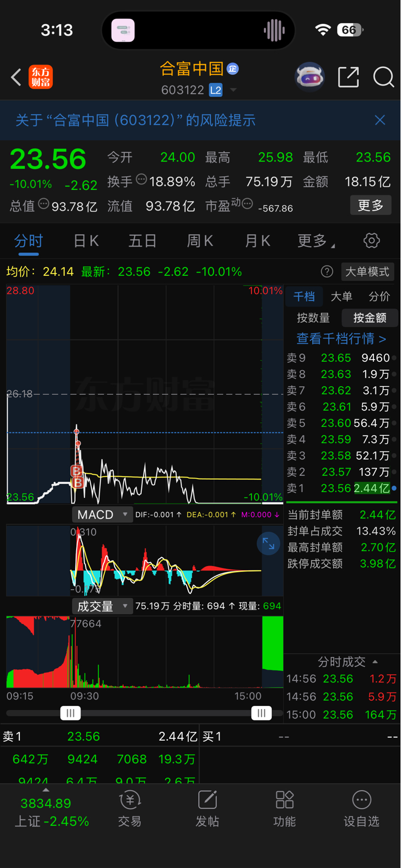Open the robot assistant avatar icon
This screenshot has height=868, width=401.
pos(310,77)
